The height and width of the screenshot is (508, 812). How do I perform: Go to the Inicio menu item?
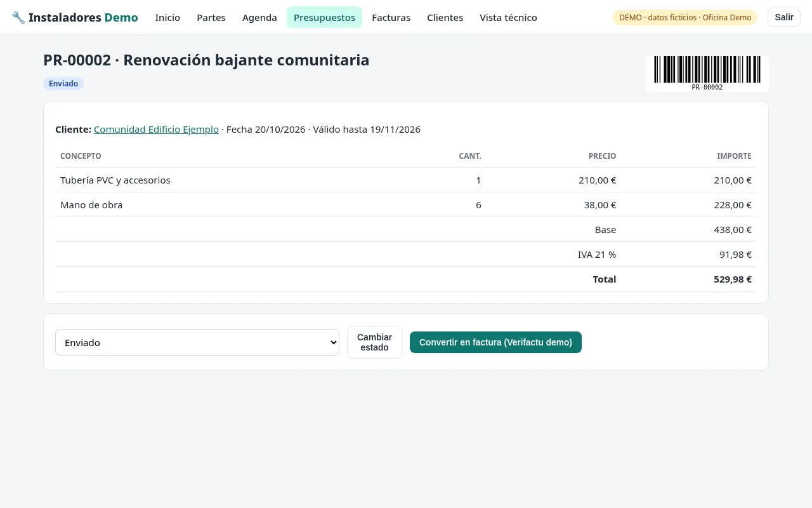167,18
